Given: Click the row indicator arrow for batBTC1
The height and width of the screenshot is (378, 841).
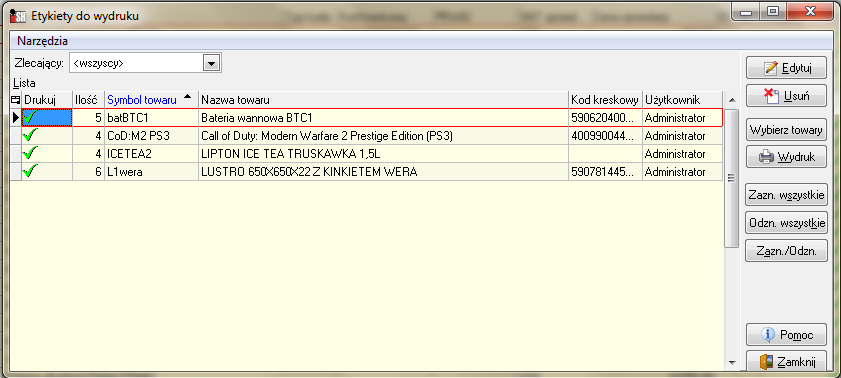Looking at the screenshot, I should click(16, 117).
